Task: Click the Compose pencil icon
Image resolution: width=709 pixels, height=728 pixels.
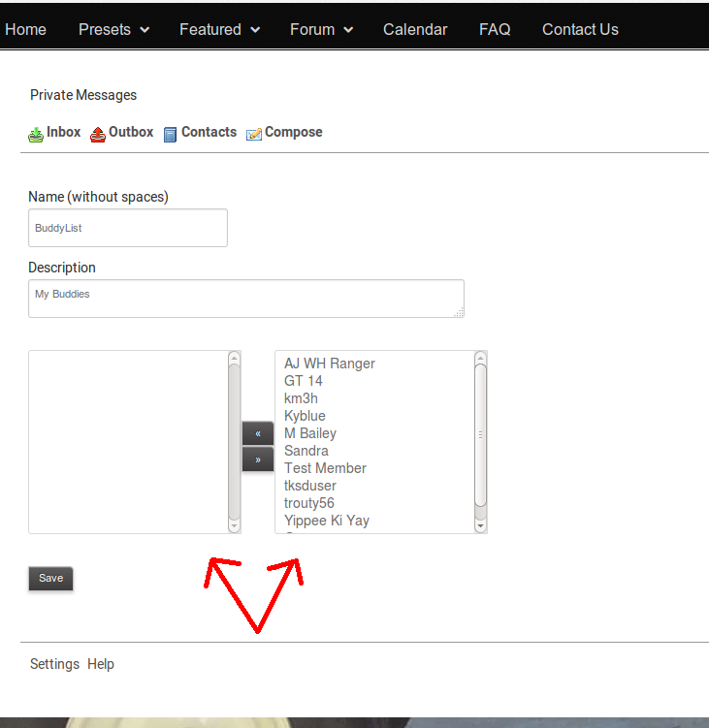Action: pyautogui.click(x=254, y=134)
